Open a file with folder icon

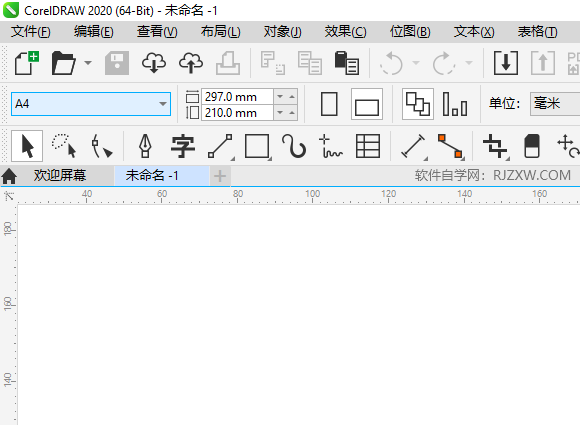(x=64, y=63)
